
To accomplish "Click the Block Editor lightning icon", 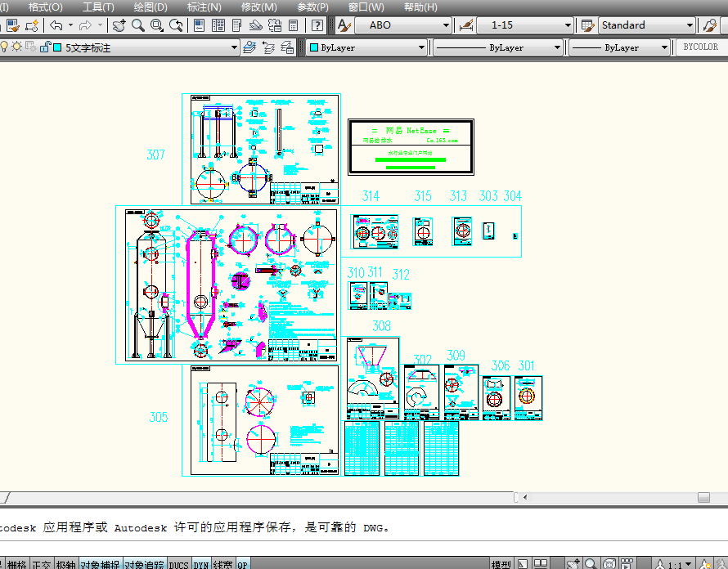I will click(32, 25).
